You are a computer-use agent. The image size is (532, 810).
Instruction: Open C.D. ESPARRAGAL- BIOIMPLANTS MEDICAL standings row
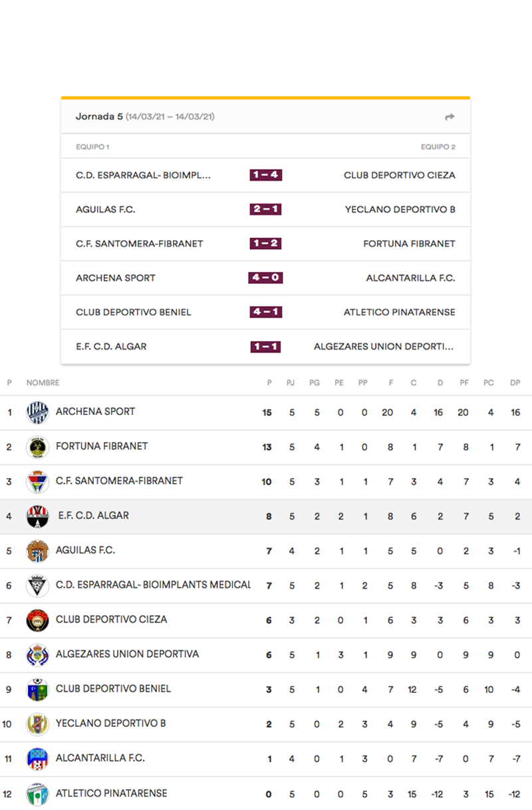point(153,585)
